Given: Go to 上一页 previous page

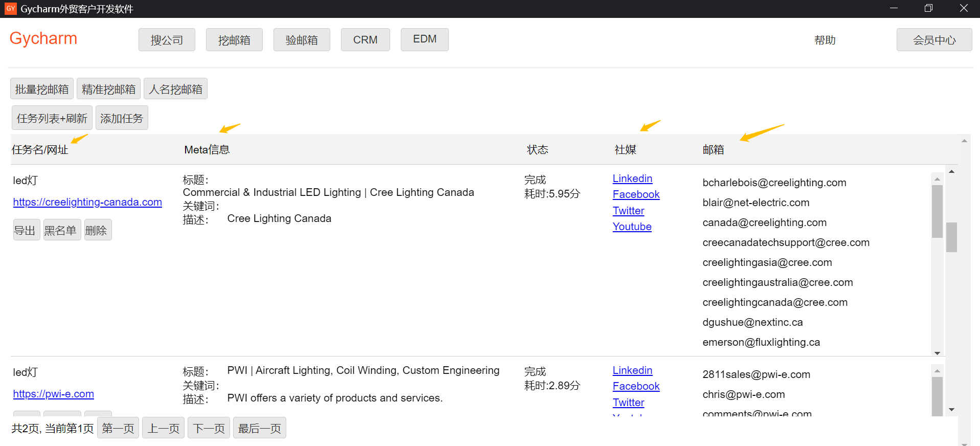Looking at the screenshot, I should click(x=164, y=428).
